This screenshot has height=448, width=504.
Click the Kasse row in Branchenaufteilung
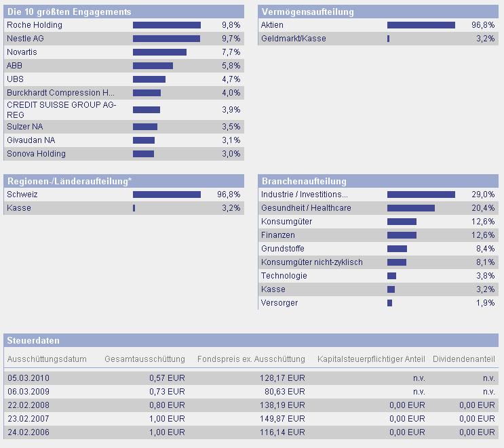(x=379, y=289)
